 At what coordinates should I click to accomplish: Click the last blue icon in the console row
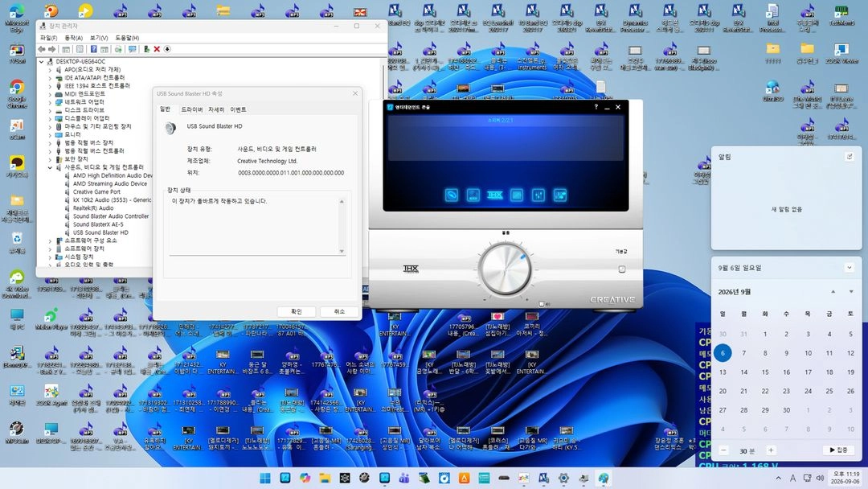click(x=559, y=195)
